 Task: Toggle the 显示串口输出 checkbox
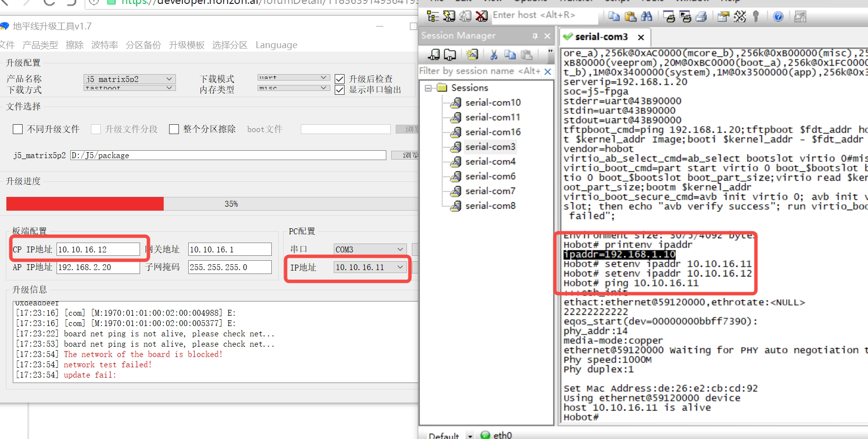[340, 90]
